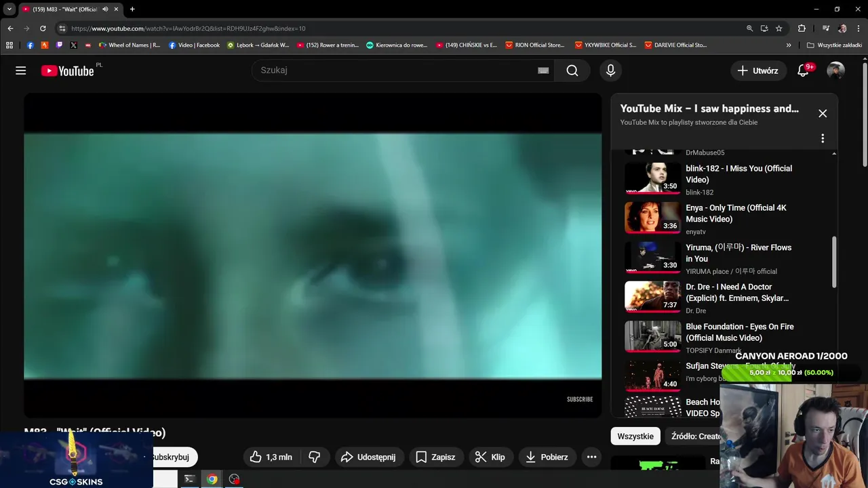This screenshot has width=868, height=488.
Task: Open the X (Twitter) bookmark icon
Action: 73,45
